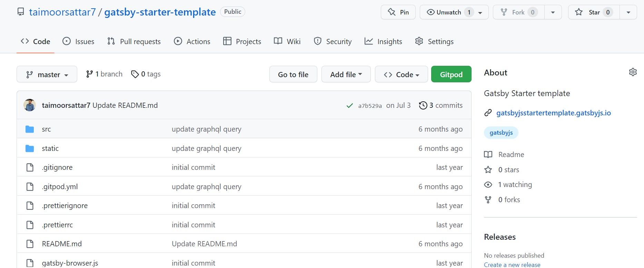This screenshot has width=644, height=268.
Task: Click the taimoorsattar7 avatar thumbnail
Action: 30,105
